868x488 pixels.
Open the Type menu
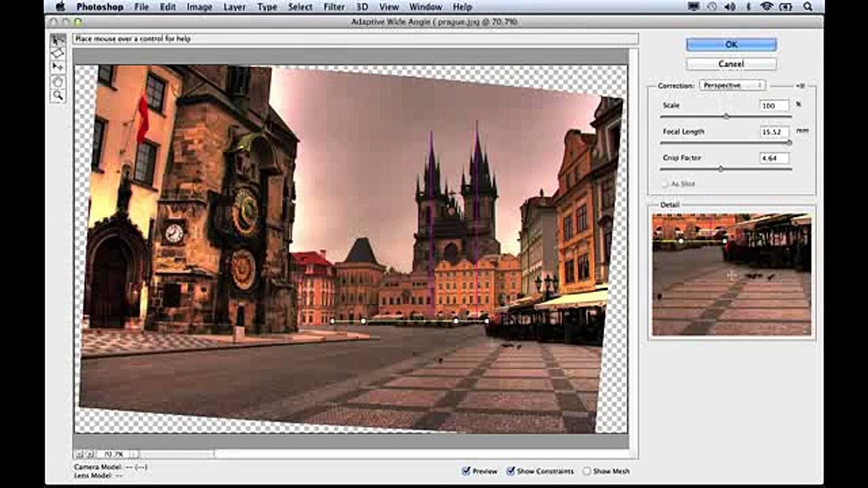click(267, 7)
